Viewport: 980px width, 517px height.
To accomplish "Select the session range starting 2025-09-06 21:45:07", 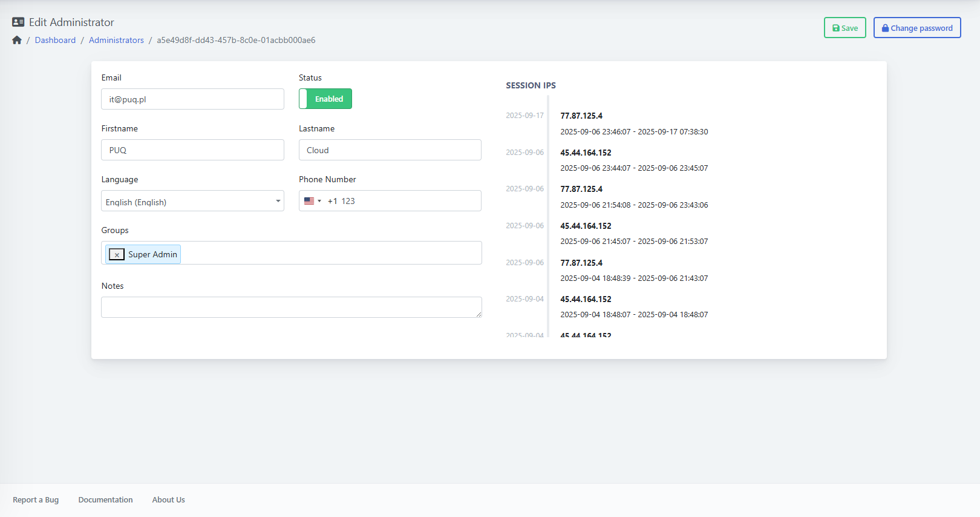I will tap(634, 242).
